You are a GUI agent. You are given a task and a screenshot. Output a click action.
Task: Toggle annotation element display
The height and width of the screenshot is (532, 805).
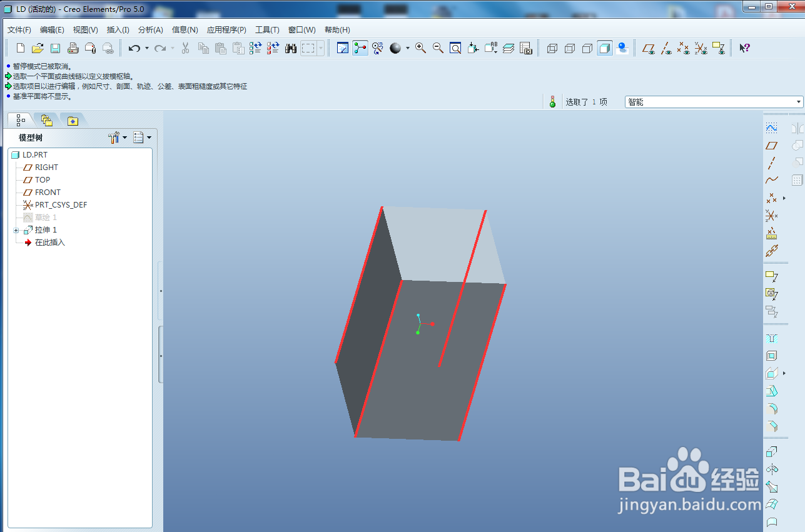point(719,48)
